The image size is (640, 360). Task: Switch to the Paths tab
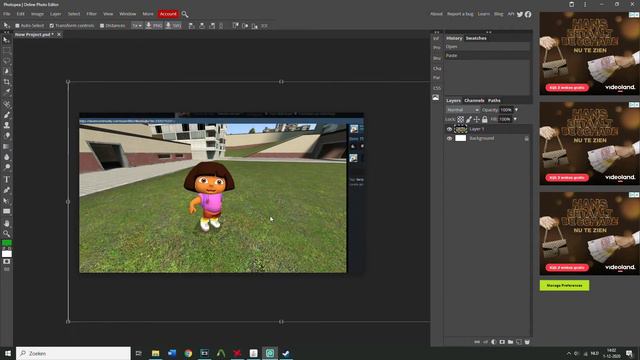494,100
